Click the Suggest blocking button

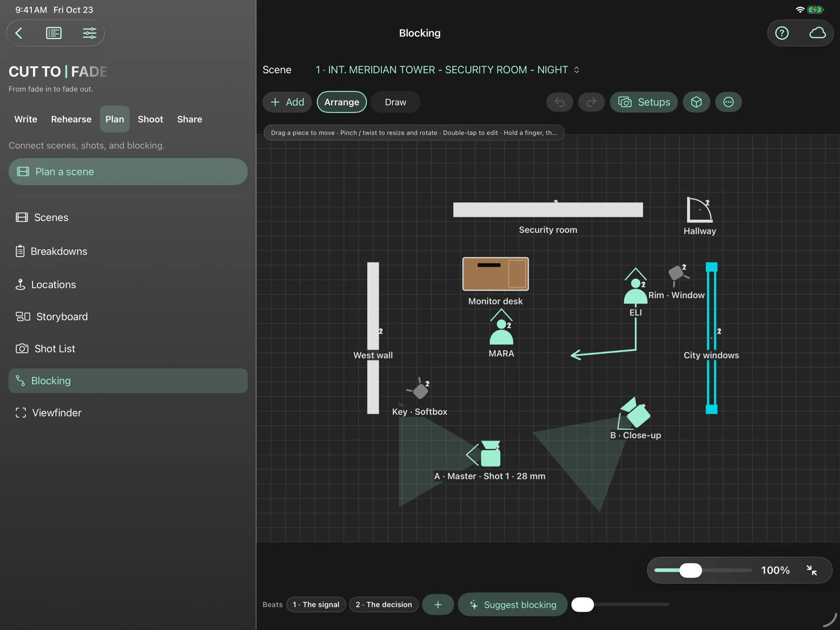tap(512, 605)
